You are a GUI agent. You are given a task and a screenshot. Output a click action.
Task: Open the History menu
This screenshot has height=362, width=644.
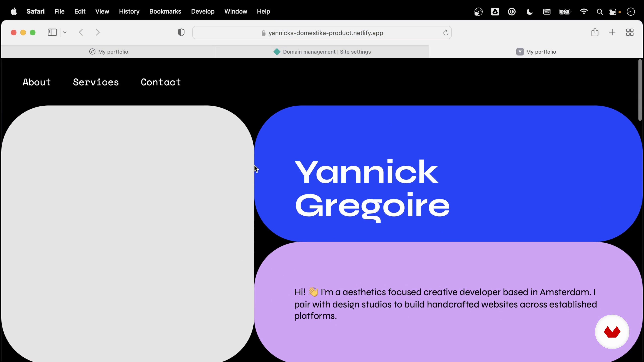[x=129, y=12]
